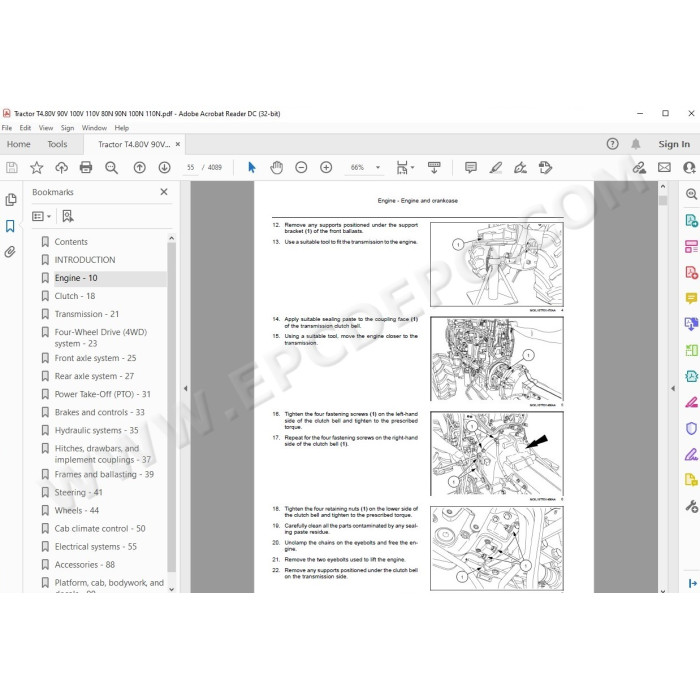Click the scrolling mode icon
The width and height of the screenshot is (700, 700).
[434, 167]
